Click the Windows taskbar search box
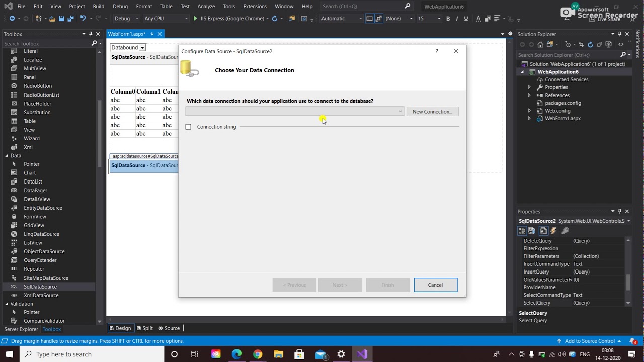 (92, 354)
